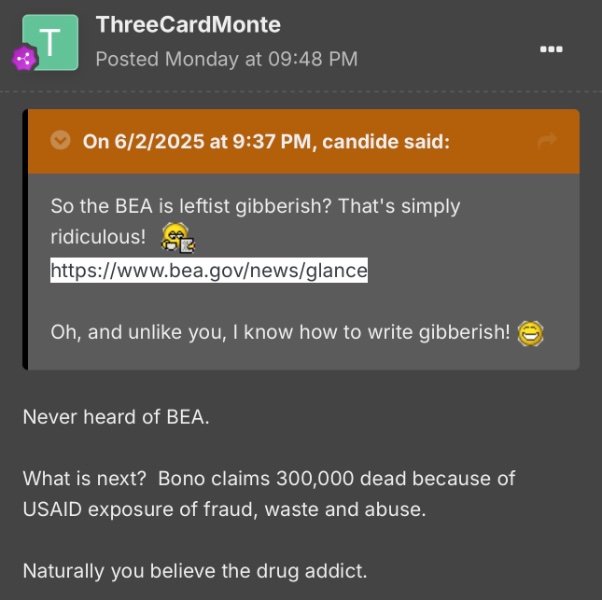This screenshot has height=600, width=602.
Task: Click the word 'USAID' in the post
Action: tap(55, 509)
